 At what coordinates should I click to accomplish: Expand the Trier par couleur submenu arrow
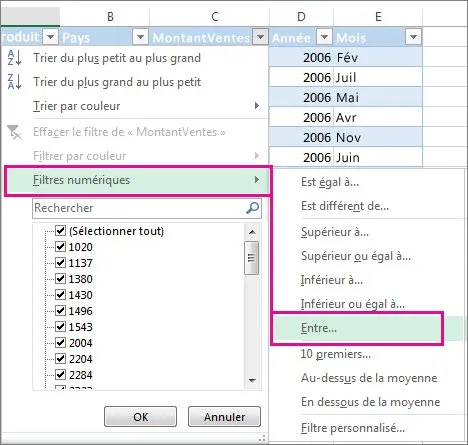(x=257, y=106)
